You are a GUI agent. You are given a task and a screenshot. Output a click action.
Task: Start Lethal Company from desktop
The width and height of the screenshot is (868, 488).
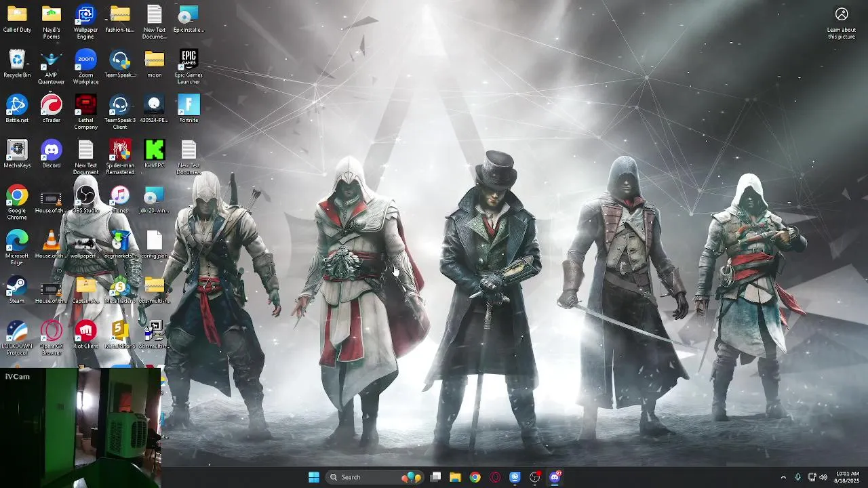click(x=85, y=113)
